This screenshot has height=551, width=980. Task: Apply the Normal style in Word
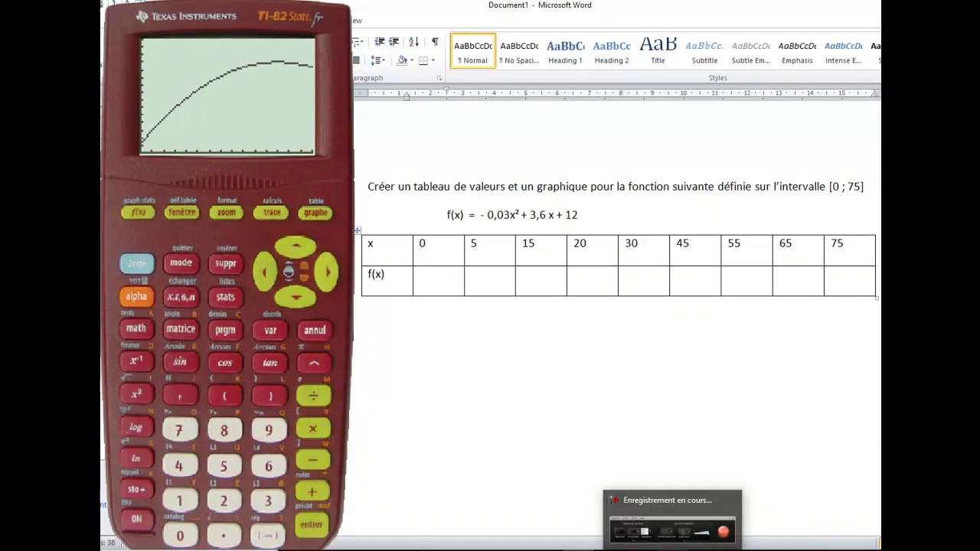coord(473,51)
